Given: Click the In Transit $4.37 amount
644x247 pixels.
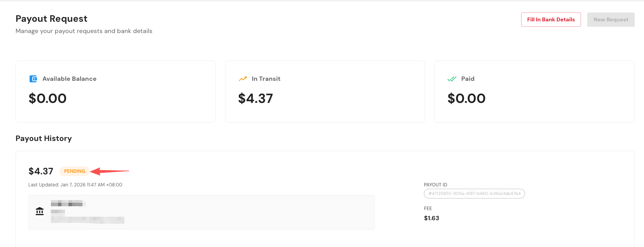Looking at the screenshot, I should pos(255,99).
